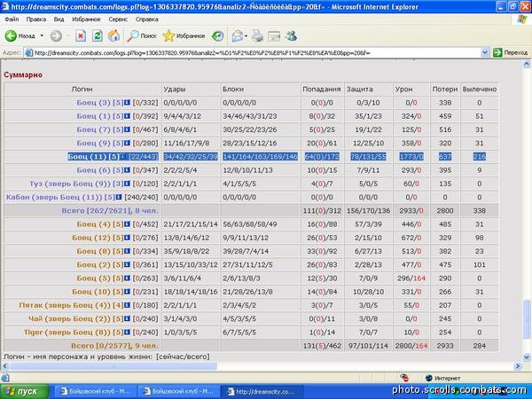Refresh the page with green arrows icon
This screenshot has height=399, width=532.
point(98,35)
